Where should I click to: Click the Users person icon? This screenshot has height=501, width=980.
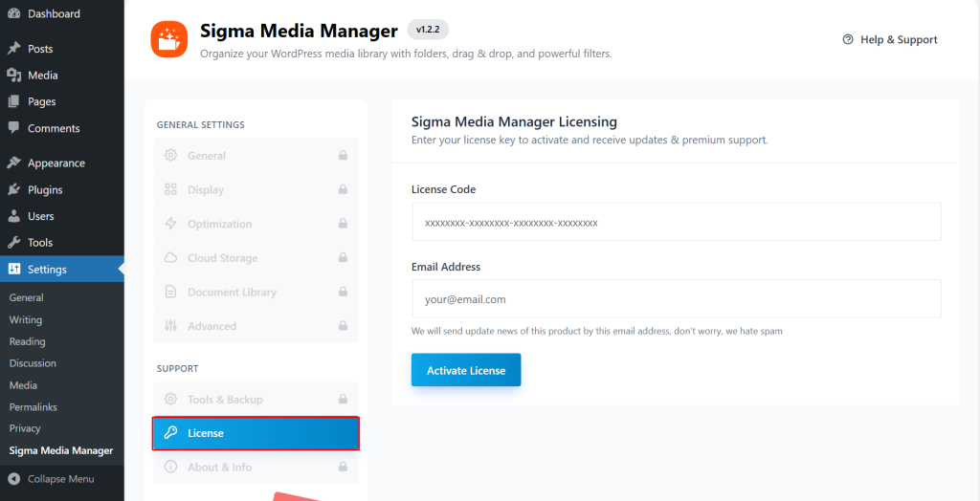13,216
